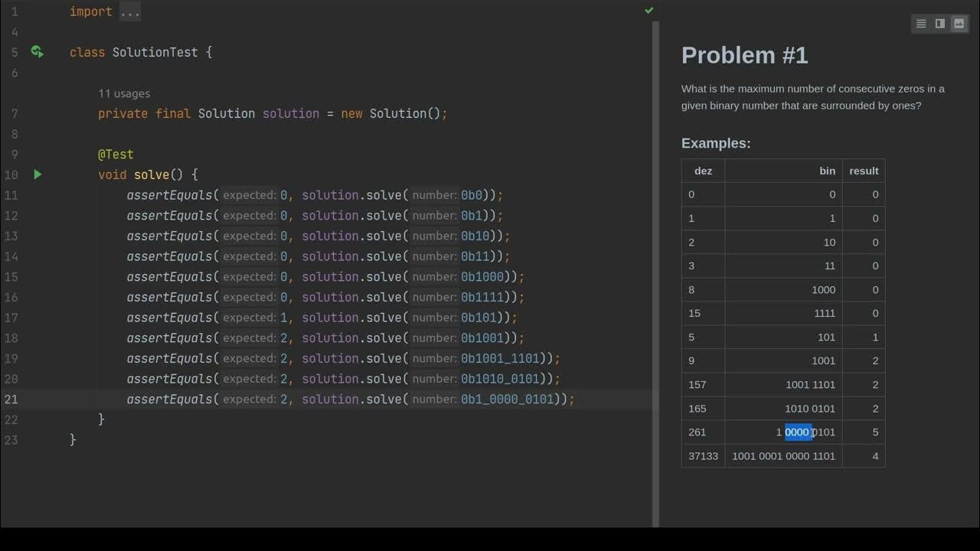Click the result column header
980x551 pixels.
coord(864,171)
